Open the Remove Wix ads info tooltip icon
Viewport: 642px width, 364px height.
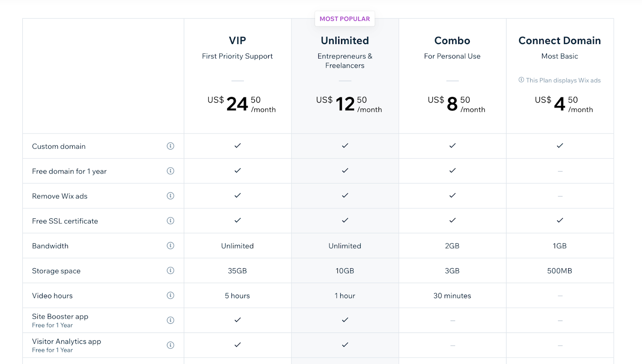click(171, 196)
